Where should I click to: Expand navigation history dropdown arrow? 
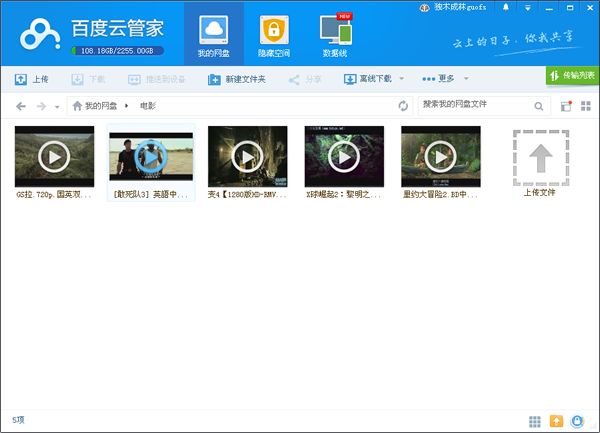click(x=57, y=107)
